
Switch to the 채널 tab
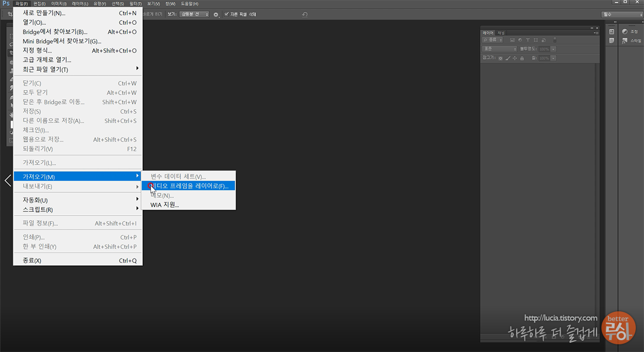pyautogui.click(x=501, y=32)
